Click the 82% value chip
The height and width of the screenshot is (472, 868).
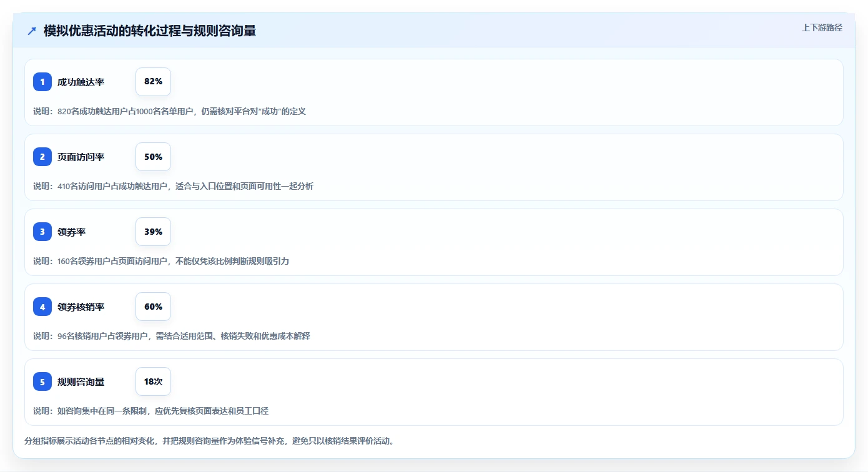(x=153, y=82)
